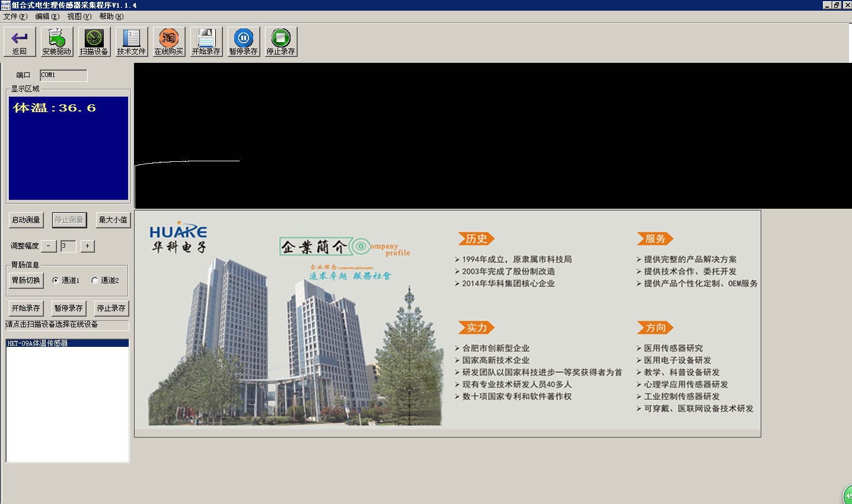The width and height of the screenshot is (852, 504).
Task: Pause recording with the 暂停录存 toolbar icon
Action: [x=244, y=39]
